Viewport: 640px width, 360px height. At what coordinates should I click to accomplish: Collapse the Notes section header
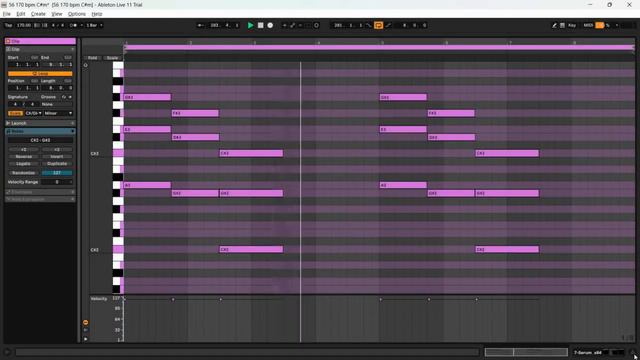(x=40, y=131)
